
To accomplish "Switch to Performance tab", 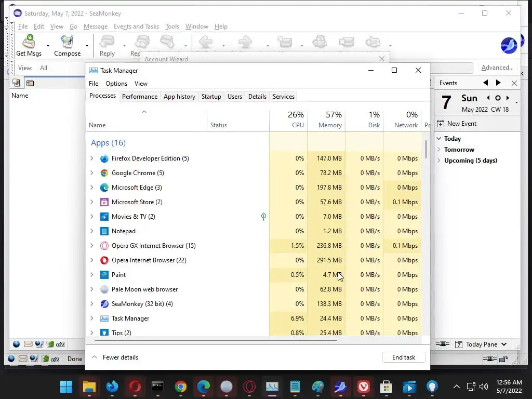I will pos(140,97).
